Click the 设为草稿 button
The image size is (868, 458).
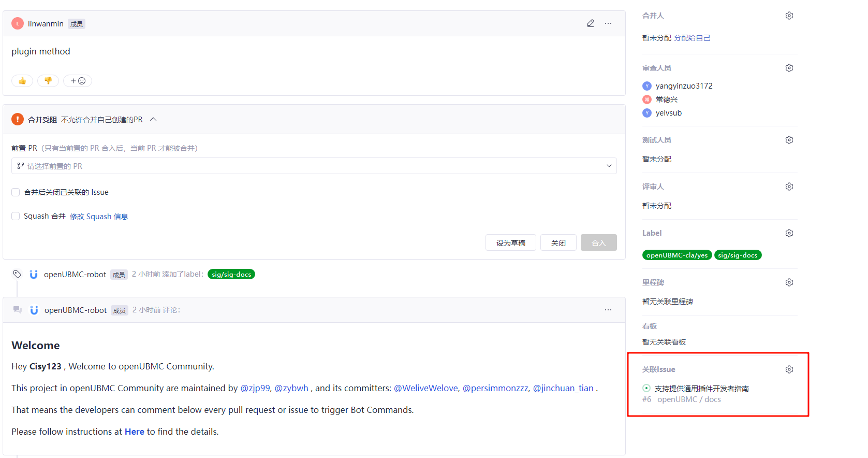pyautogui.click(x=510, y=242)
